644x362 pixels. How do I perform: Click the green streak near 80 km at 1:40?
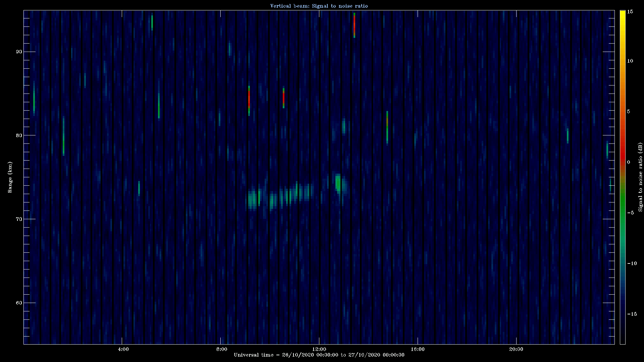(63, 136)
